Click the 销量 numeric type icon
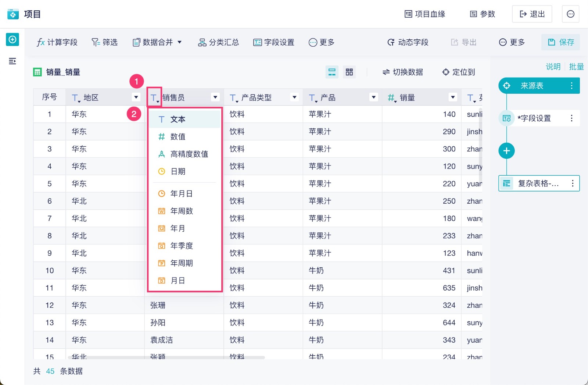 (x=391, y=97)
